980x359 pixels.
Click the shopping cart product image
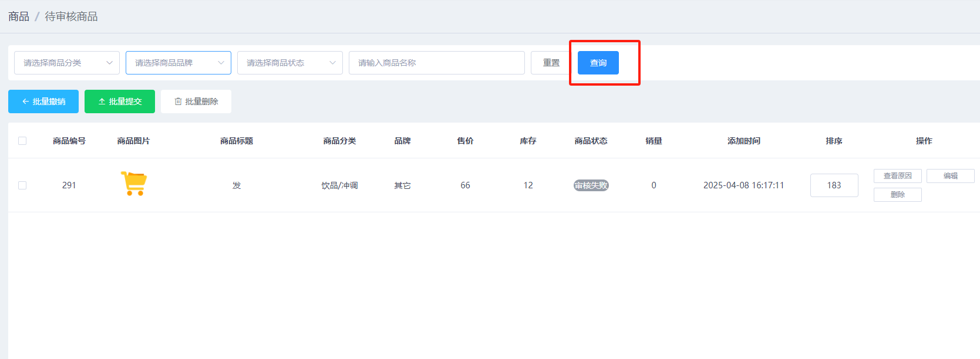tap(134, 184)
